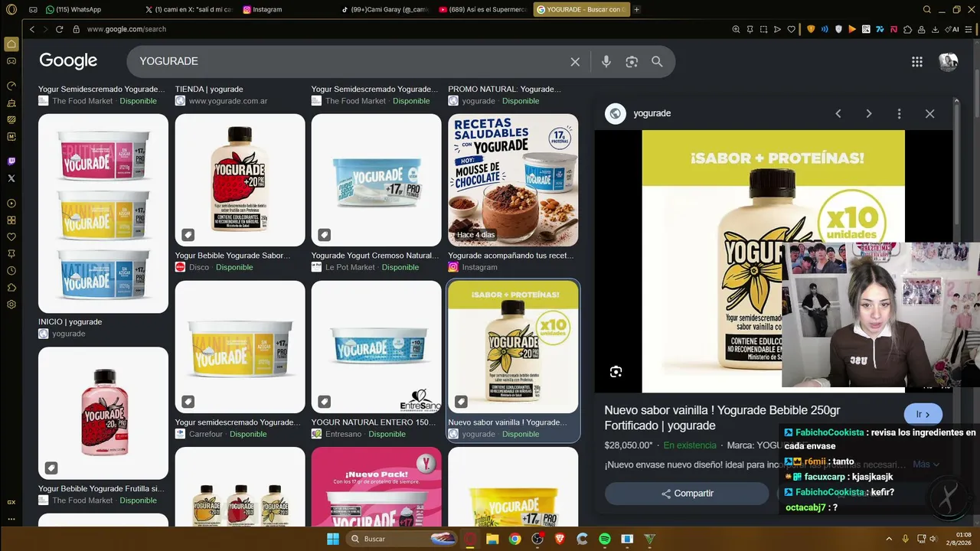
Task: Switch to the Cami Garay TikTok tab
Action: (x=387, y=9)
